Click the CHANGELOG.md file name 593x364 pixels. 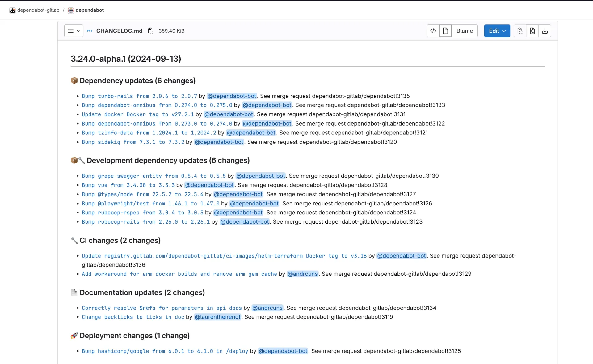pos(119,31)
